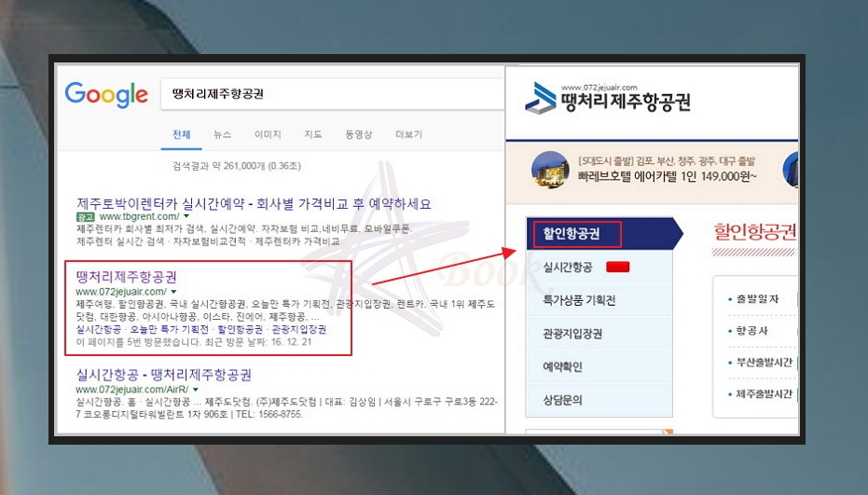Click the Google logo

click(x=106, y=95)
